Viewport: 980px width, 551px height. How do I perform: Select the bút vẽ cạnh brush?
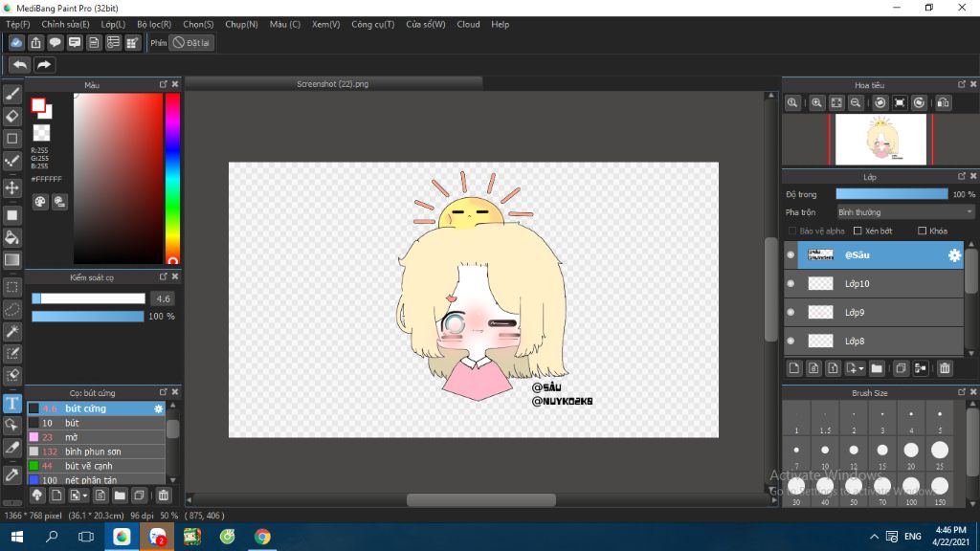tap(97, 466)
